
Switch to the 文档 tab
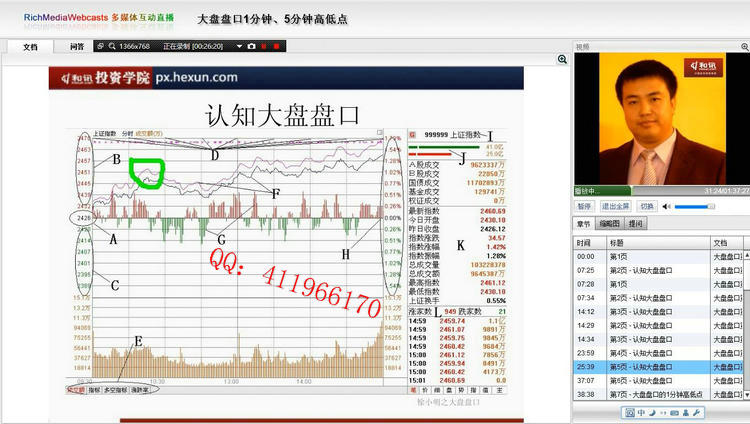tap(30, 47)
